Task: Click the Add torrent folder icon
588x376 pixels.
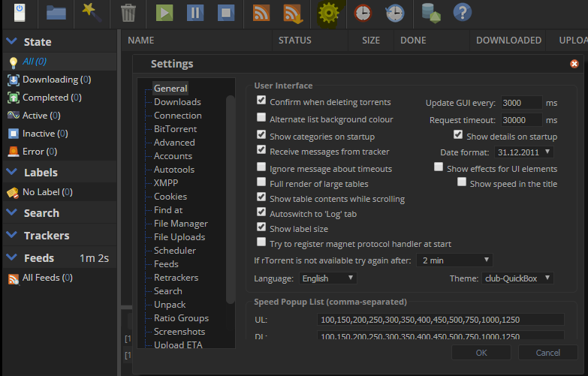Action: [x=56, y=13]
